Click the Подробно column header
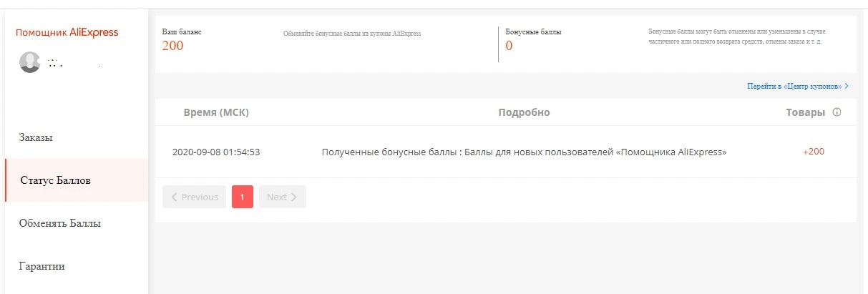The image size is (868, 294). click(x=524, y=112)
